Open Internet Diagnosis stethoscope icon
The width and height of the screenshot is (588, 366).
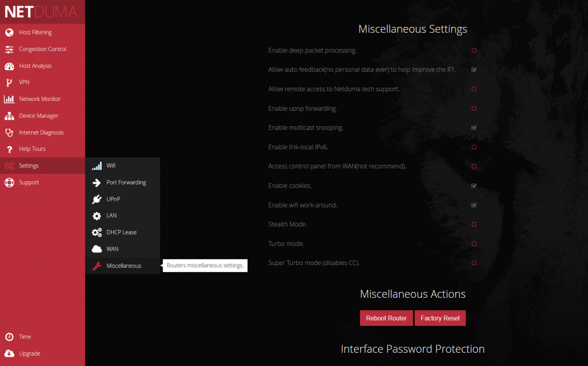pos(9,133)
